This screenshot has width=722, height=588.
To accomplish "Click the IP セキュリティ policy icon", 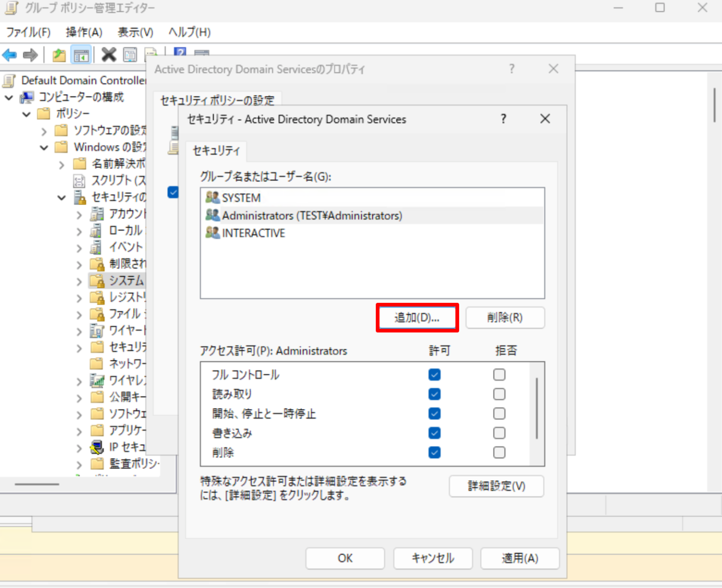I will [x=97, y=447].
